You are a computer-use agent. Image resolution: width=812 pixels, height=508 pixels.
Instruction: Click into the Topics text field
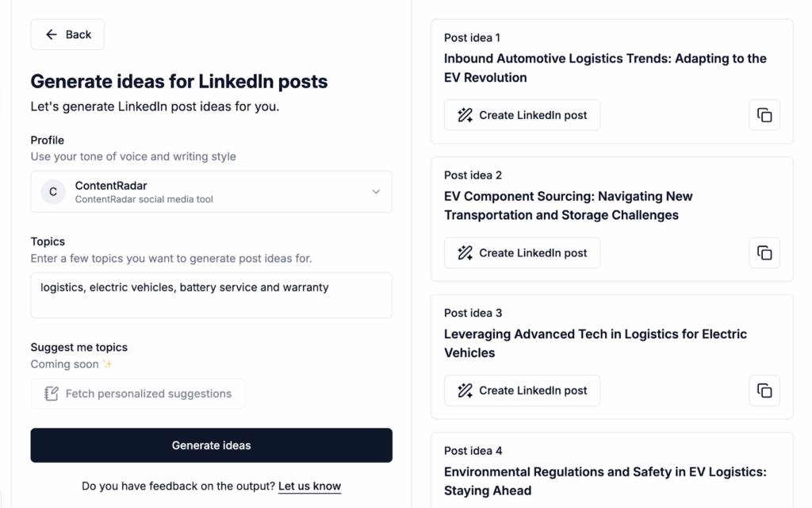[x=211, y=295]
